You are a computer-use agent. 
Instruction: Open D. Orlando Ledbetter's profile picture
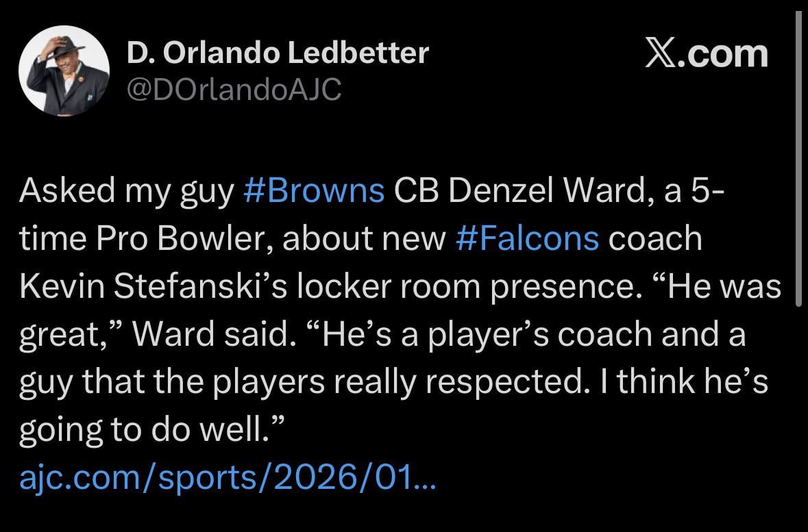point(65,71)
